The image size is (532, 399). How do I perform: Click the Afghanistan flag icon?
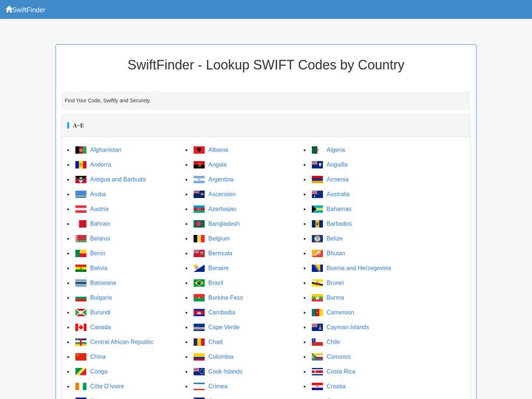click(81, 150)
